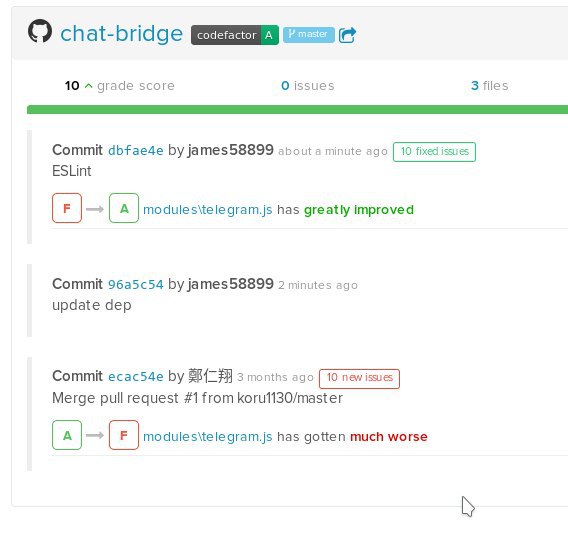
Task: Click the red F grade icon in ESLint commit
Action: pyautogui.click(x=67, y=208)
